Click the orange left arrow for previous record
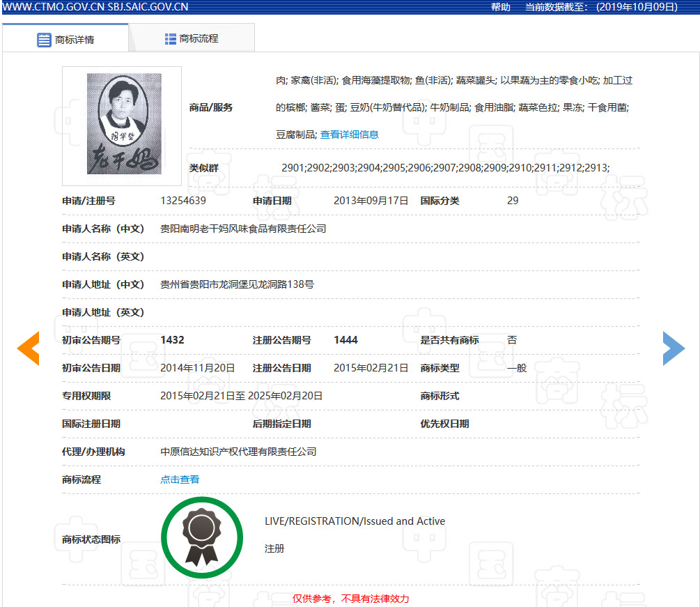The width and height of the screenshot is (700, 607). [x=28, y=348]
